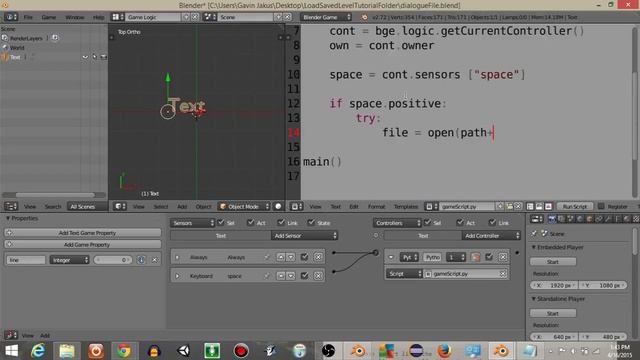
Task: Open the Properties editor type selector
Action: [537, 219]
